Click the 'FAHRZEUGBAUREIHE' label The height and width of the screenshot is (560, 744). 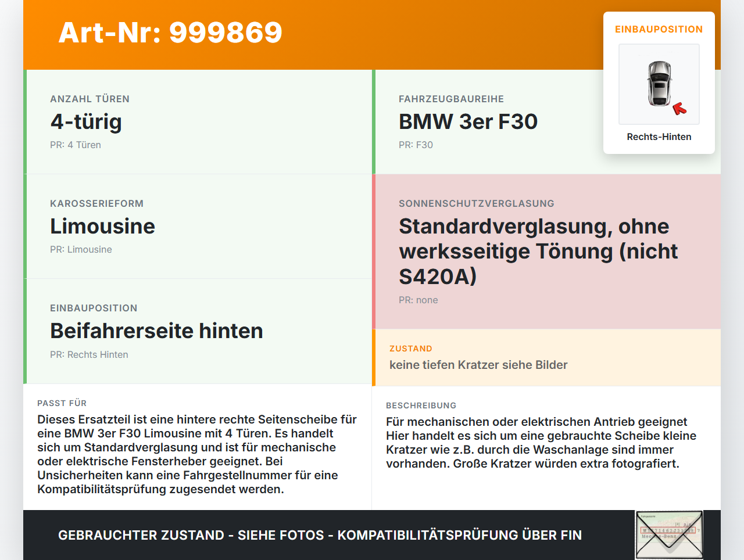[452, 99]
